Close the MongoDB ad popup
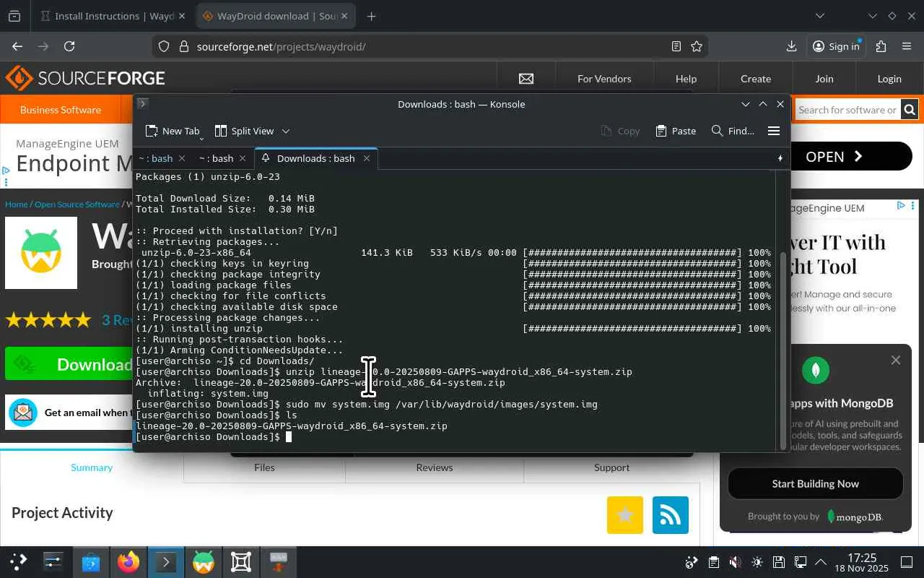This screenshot has height=578, width=924. [896, 360]
